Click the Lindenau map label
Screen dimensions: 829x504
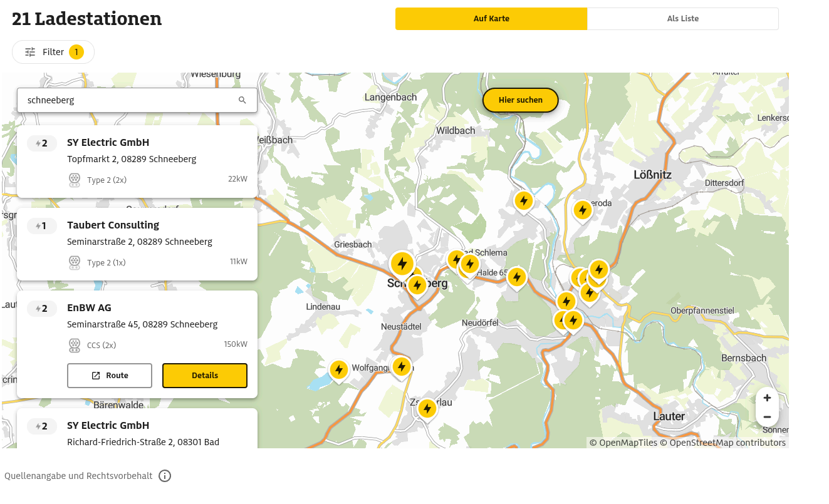pos(323,307)
